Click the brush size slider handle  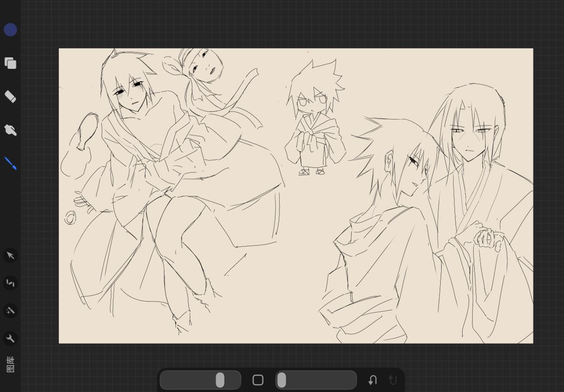[x=220, y=380]
